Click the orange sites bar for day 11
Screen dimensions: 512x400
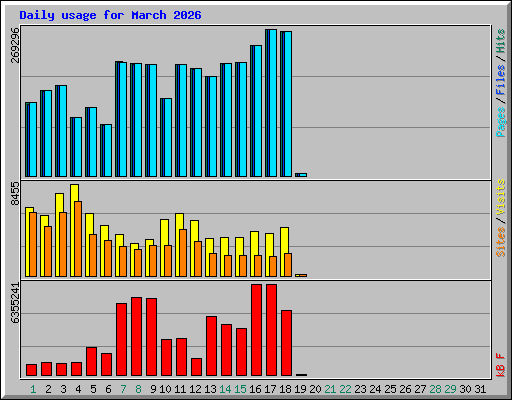click(183, 253)
